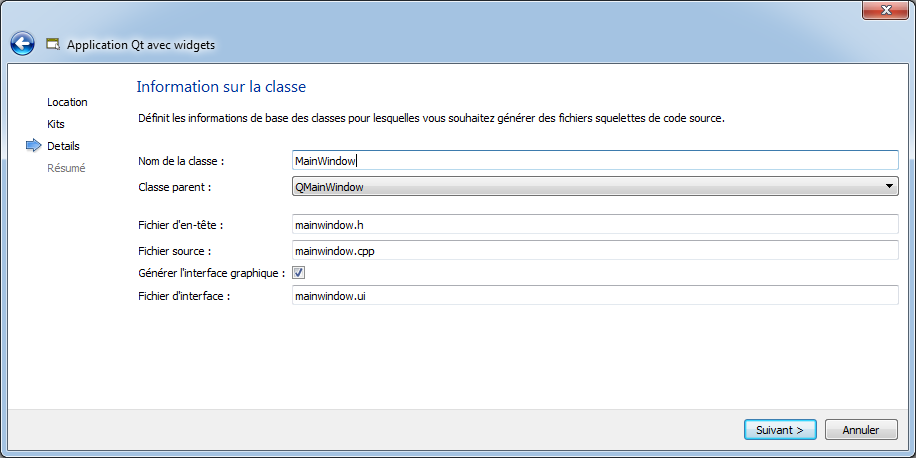Focus the Nom de la classe field
Image resolution: width=916 pixels, height=458 pixels.
coord(595,161)
